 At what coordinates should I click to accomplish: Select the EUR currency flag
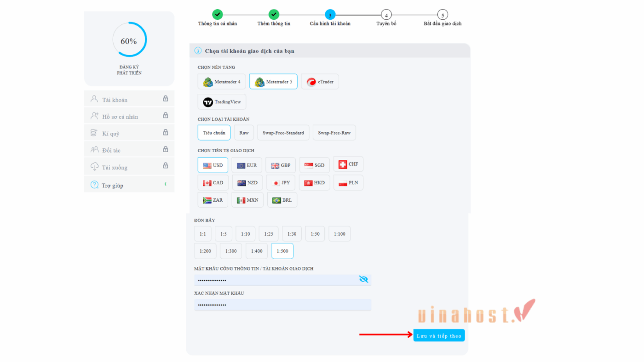pyautogui.click(x=241, y=165)
